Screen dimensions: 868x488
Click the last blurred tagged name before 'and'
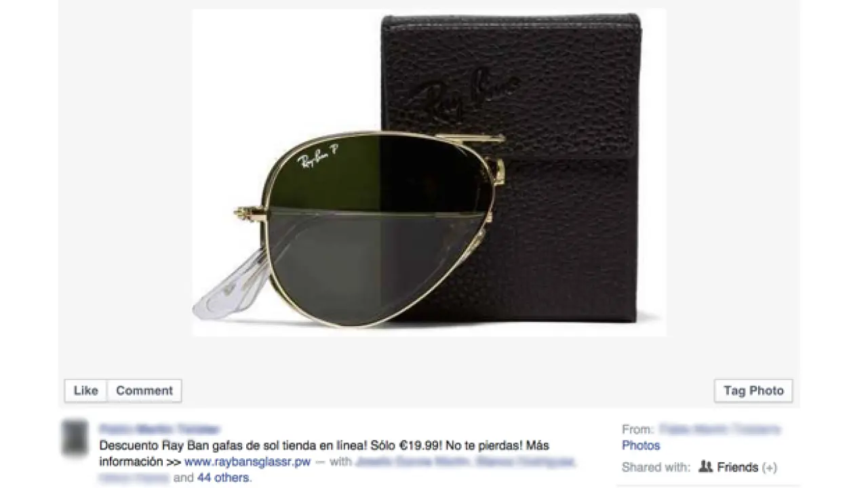click(134, 478)
